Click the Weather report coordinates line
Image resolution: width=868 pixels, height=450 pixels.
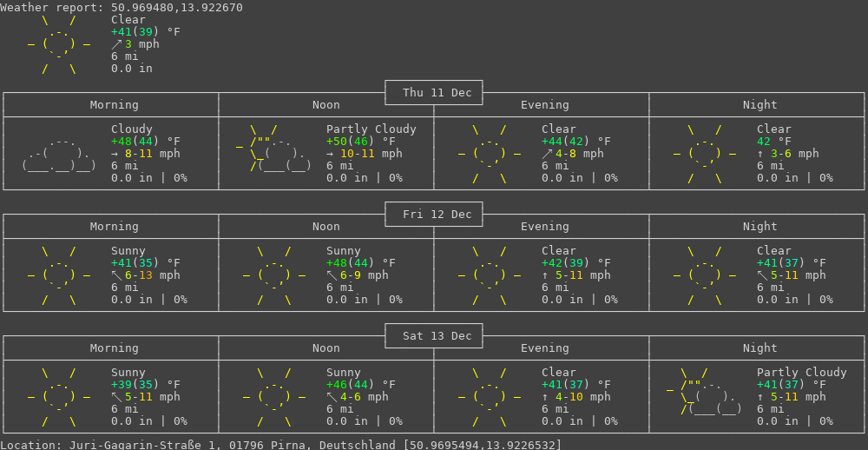(122, 8)
